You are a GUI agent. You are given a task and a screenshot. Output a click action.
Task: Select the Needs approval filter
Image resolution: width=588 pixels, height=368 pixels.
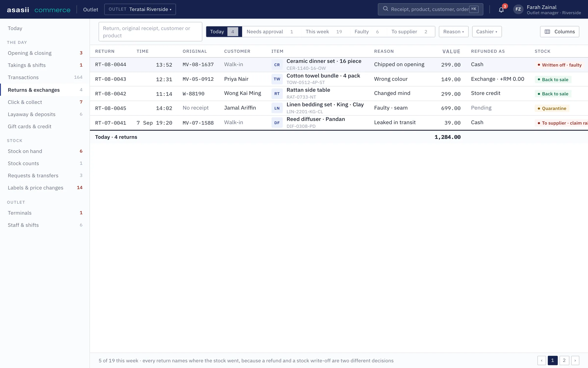coord(270,32)
